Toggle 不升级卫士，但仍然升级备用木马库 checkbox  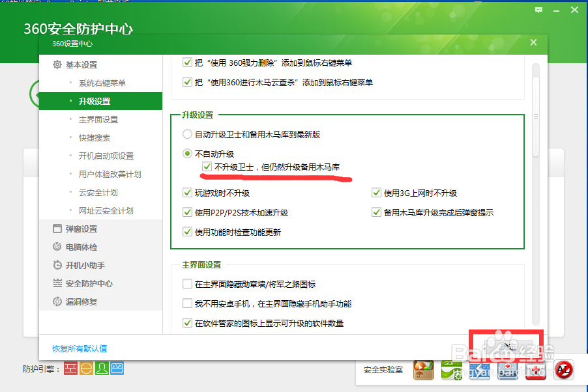point(207,167)
